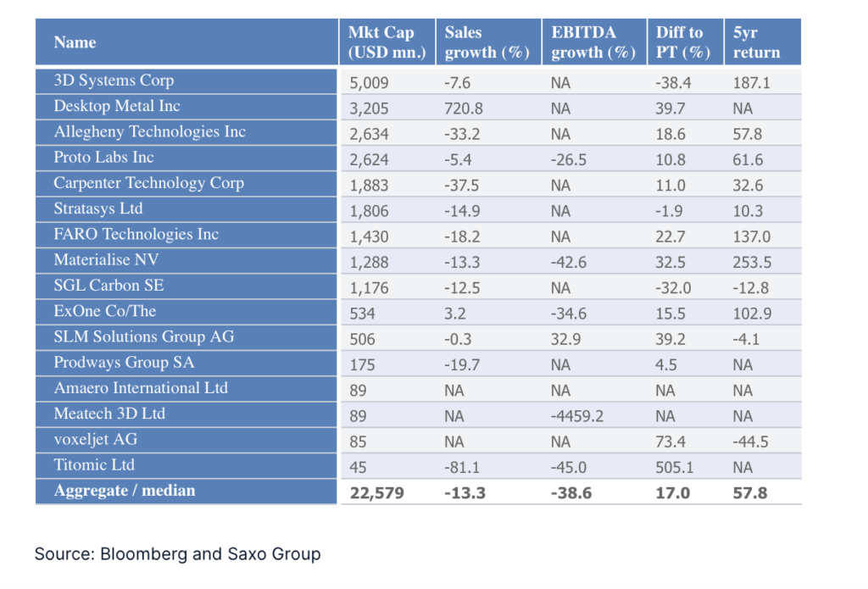
Task: Click the Stratasys Ltd row name
Action: click(x=98, y=208)
